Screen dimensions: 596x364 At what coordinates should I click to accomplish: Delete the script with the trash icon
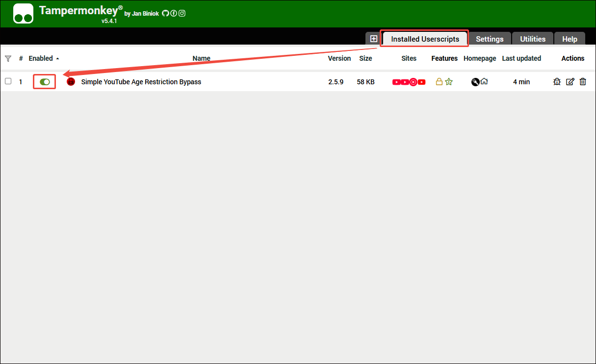[x=583, y=82]
